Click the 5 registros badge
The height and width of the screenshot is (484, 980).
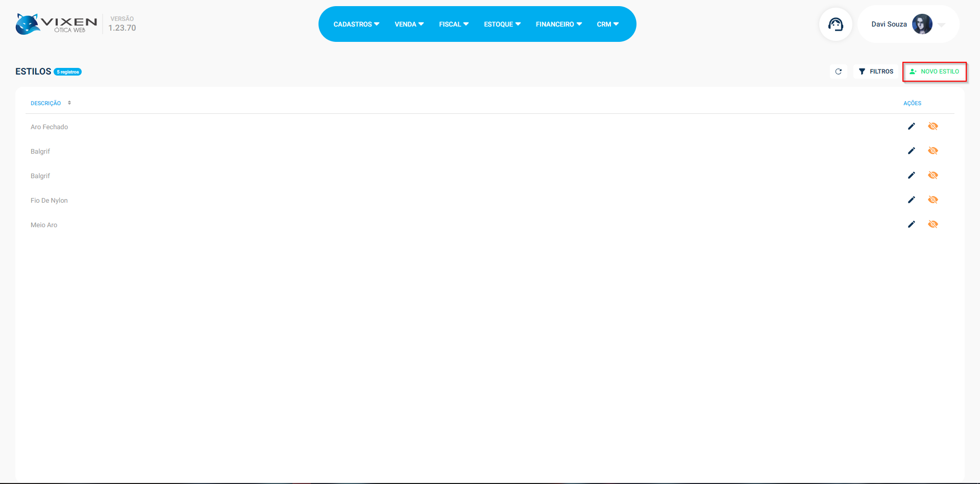tap(68, 72)
